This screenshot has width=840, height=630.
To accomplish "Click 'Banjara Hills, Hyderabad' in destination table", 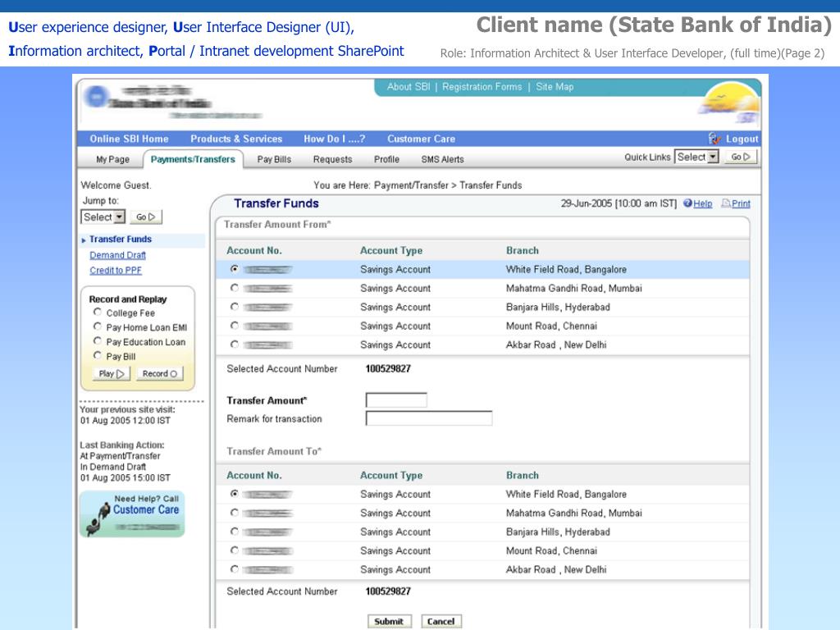I will point(558,532).
